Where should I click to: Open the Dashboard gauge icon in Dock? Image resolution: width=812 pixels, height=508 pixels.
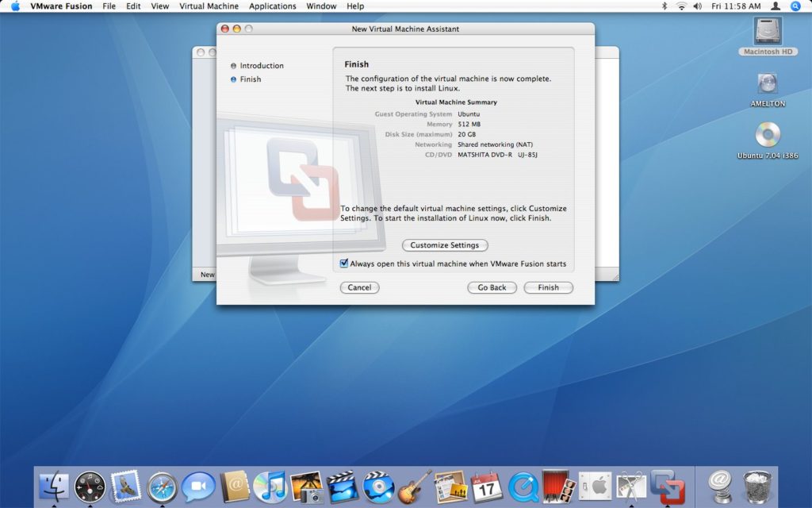(90, 487)
